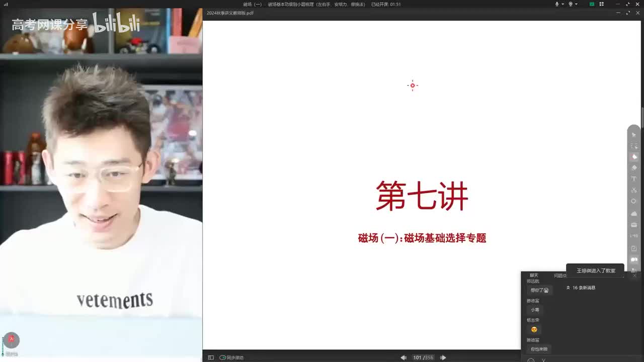The image size is (644, 362).
Task: Click the 2024秋季讲义教师版.pdf file tab
Action: [230, 13]
